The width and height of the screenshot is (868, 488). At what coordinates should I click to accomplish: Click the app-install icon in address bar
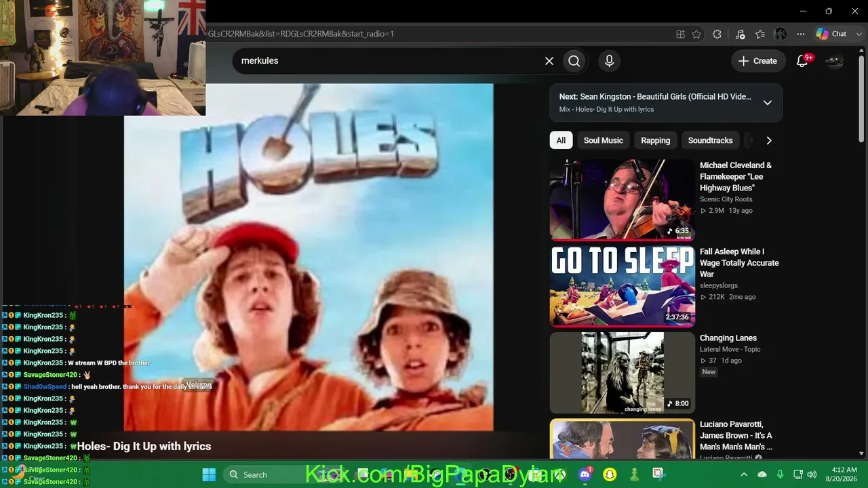(680, 34)
